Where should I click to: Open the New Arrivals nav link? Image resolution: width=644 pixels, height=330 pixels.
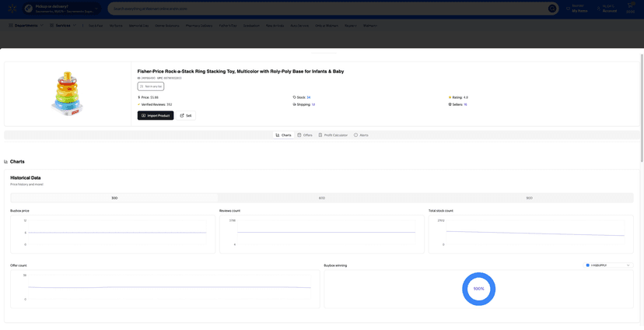pyautogui.click(x=275, y=26)
